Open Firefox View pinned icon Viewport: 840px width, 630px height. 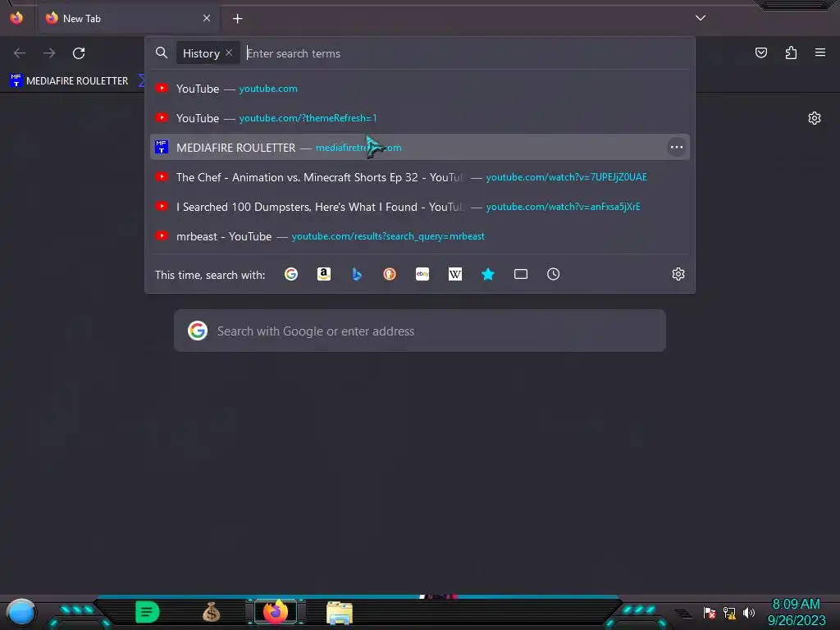(x=16, y=18)
